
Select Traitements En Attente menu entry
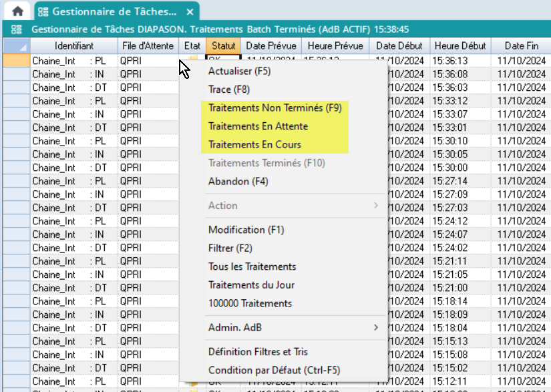pyautogui.click(x=258, y=126)
